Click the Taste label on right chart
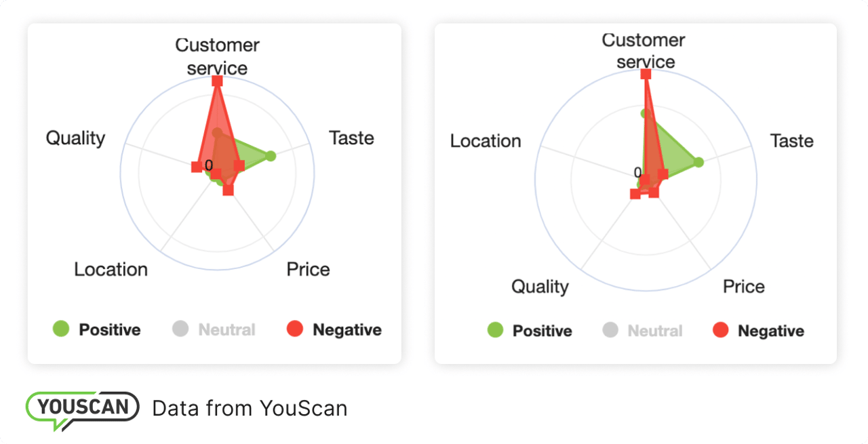The width and height of the screenshot is (868, 444). [x=791, y=141]
